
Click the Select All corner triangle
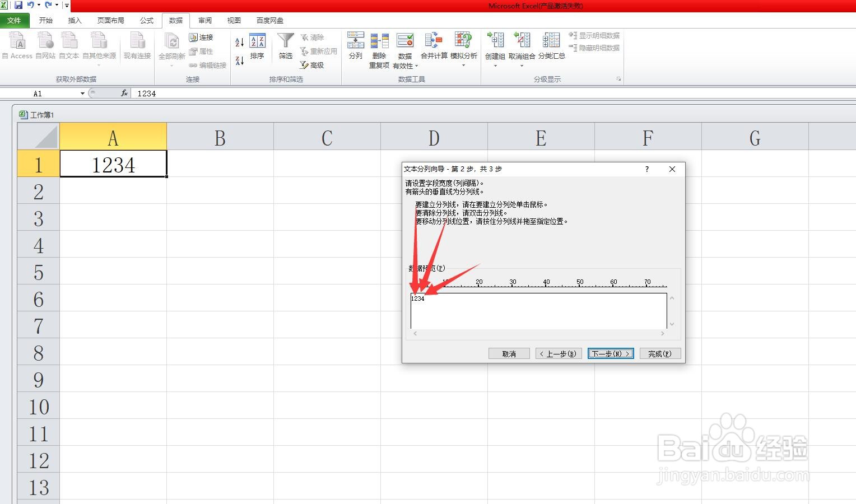tap(38, 137)
